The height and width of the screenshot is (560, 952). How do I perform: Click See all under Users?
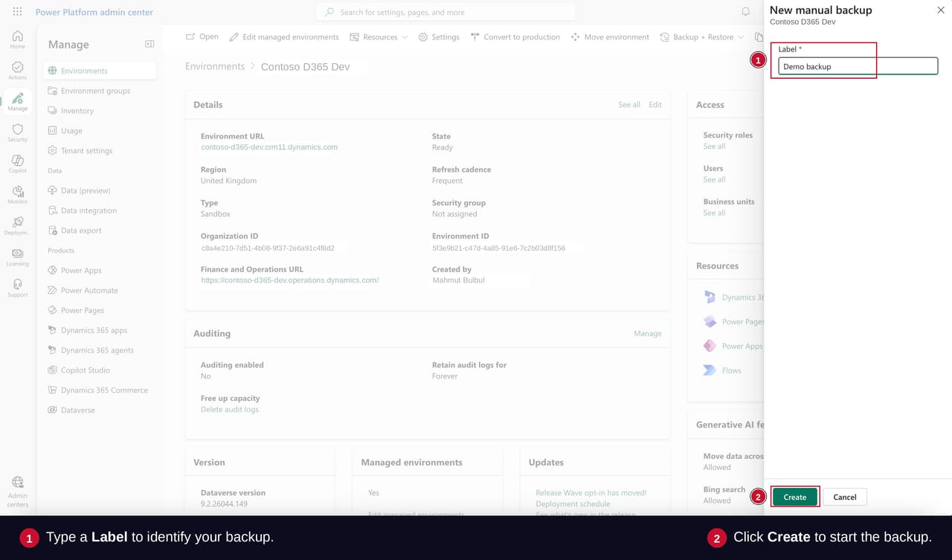(714, 180)
